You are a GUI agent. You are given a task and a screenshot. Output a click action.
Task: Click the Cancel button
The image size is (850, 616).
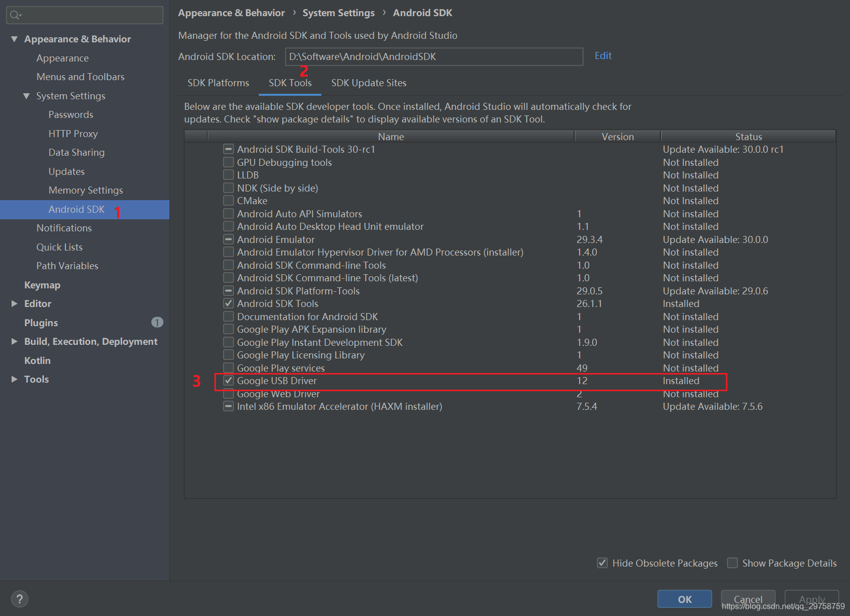[x=748, y=599]
